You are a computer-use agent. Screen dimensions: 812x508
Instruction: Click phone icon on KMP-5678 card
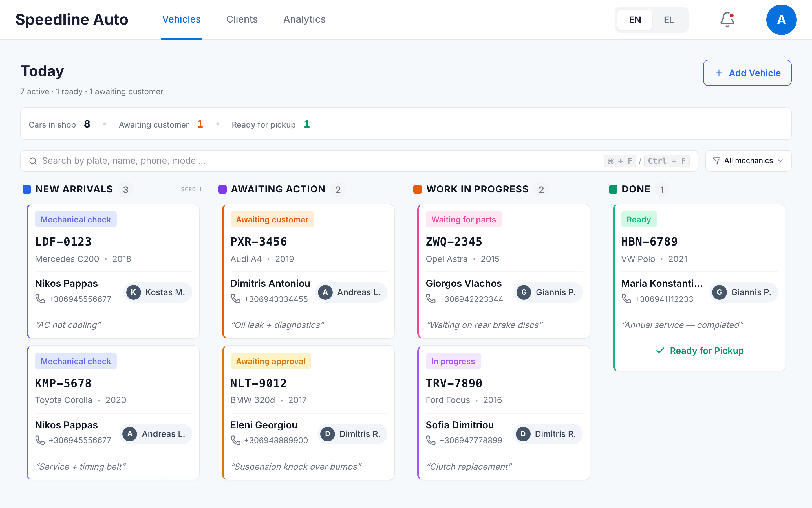(40, 440)
